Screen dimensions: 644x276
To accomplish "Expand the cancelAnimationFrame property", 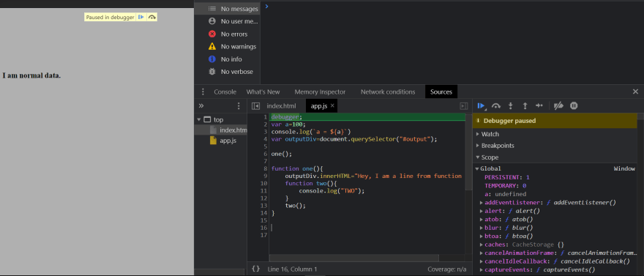I will click(x=482, y=253).
